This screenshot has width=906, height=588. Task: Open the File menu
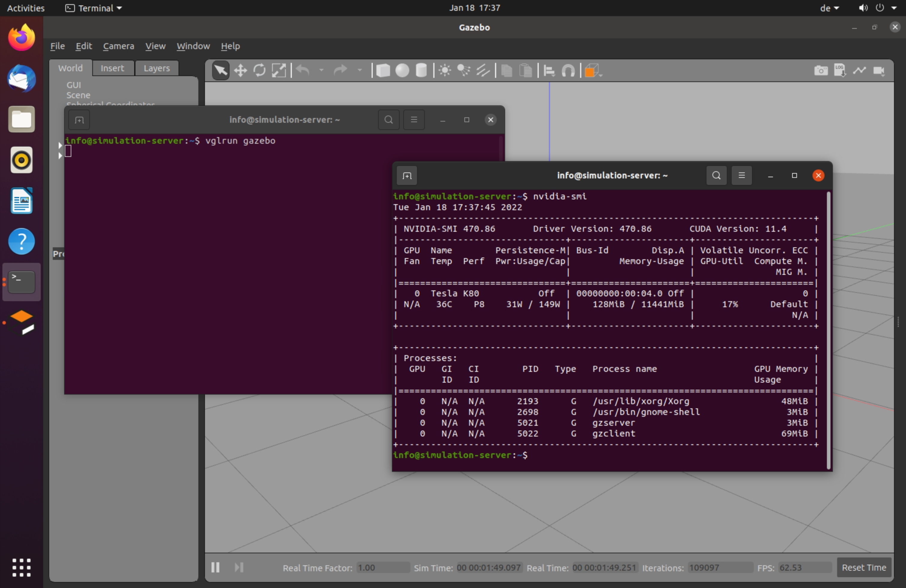pos(58,46)
